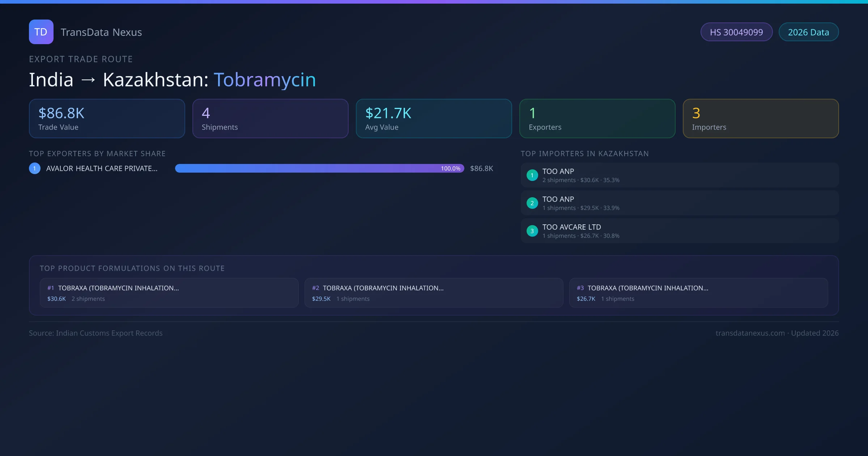Expand the AVALOR HEALTH CARE truncated name

[102, 168]
